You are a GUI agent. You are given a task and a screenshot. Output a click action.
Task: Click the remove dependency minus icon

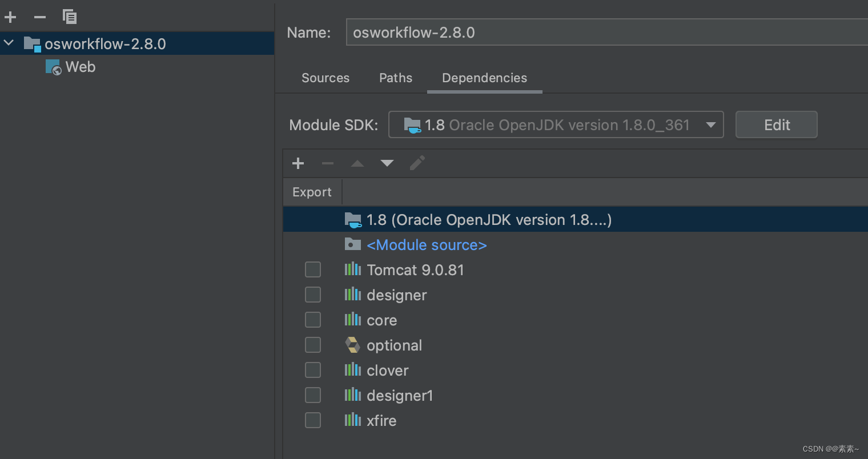coord(327,163)
